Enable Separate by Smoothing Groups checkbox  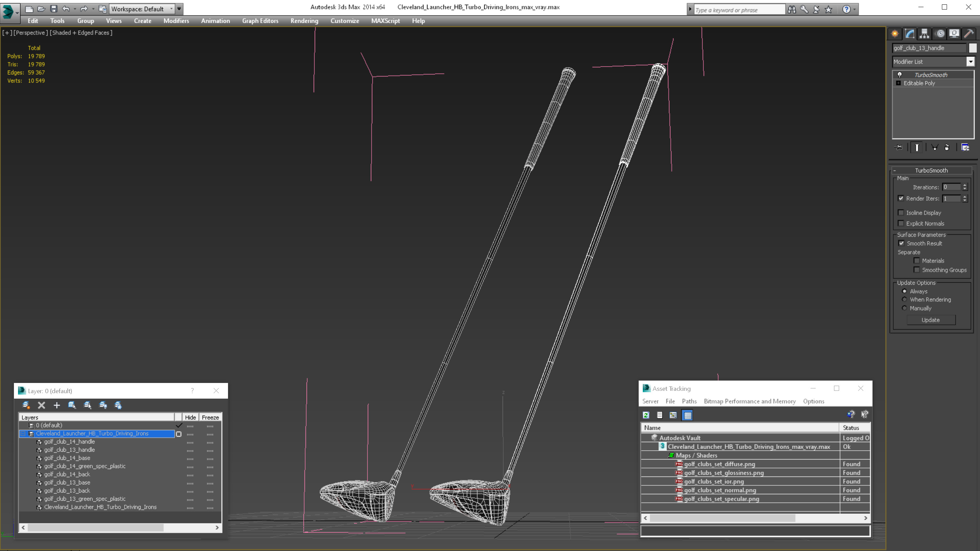917,270
